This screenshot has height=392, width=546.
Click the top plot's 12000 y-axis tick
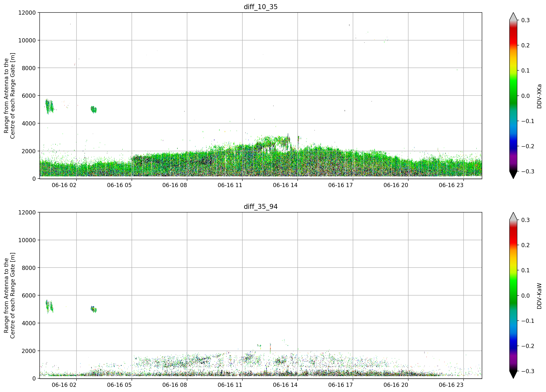point(27,13)
